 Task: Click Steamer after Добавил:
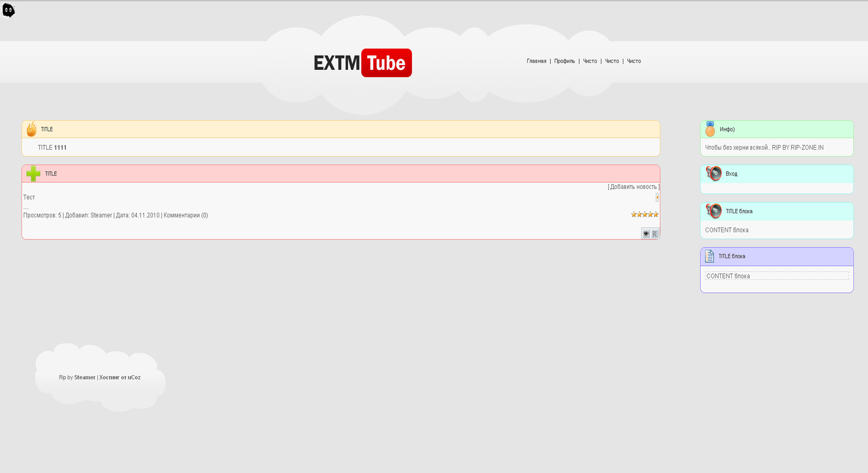click(101, 215)
